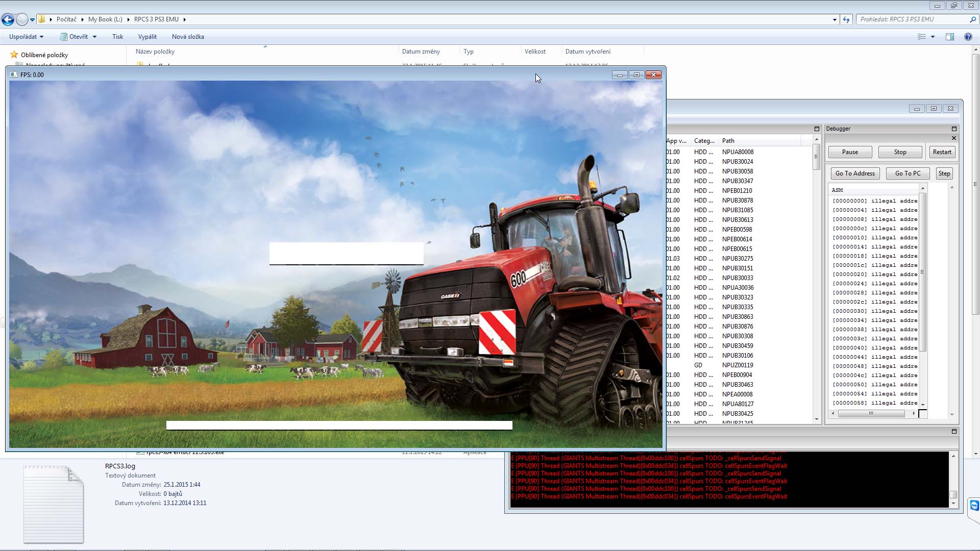Expand the Uspořádat dropdown menu
Image resolution: width=980 pixels, height=551 pixels.
pyautogui.click(x=26, y=37)
